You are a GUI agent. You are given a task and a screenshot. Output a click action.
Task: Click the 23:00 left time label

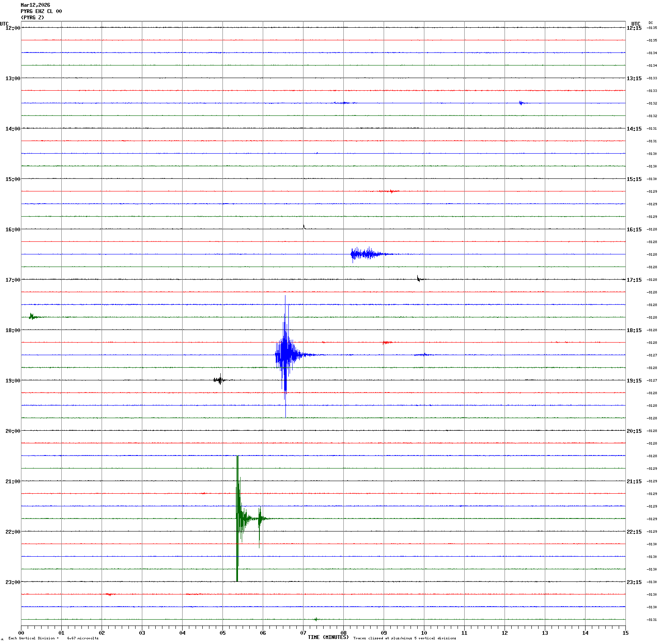(x=13, y=582)
